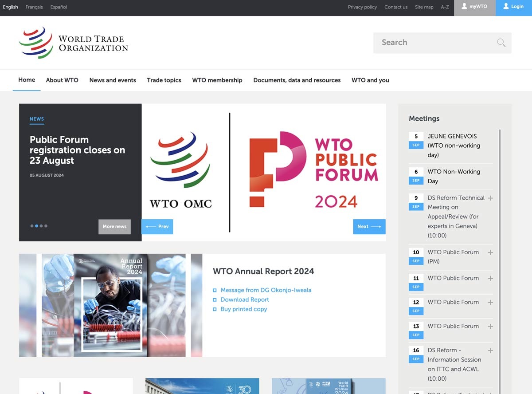Open the Trade topics menu
Screen dimensions: 532x394
pos(164,80)
